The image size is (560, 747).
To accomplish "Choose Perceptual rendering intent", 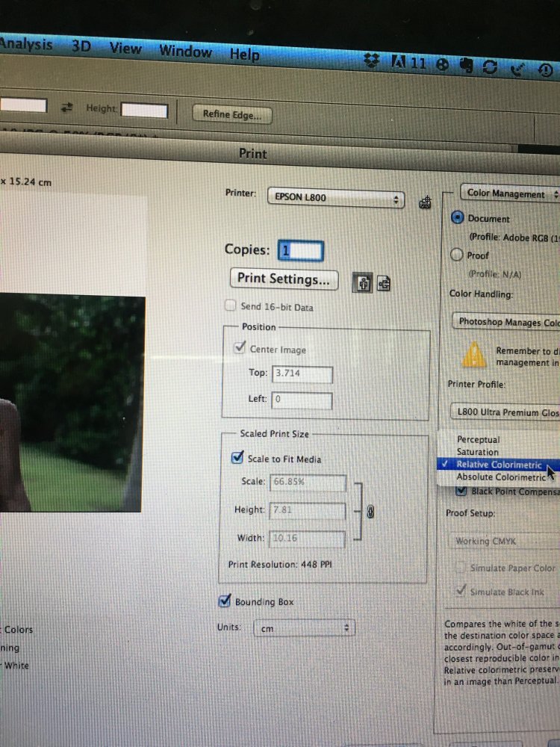I will point(478,440).
